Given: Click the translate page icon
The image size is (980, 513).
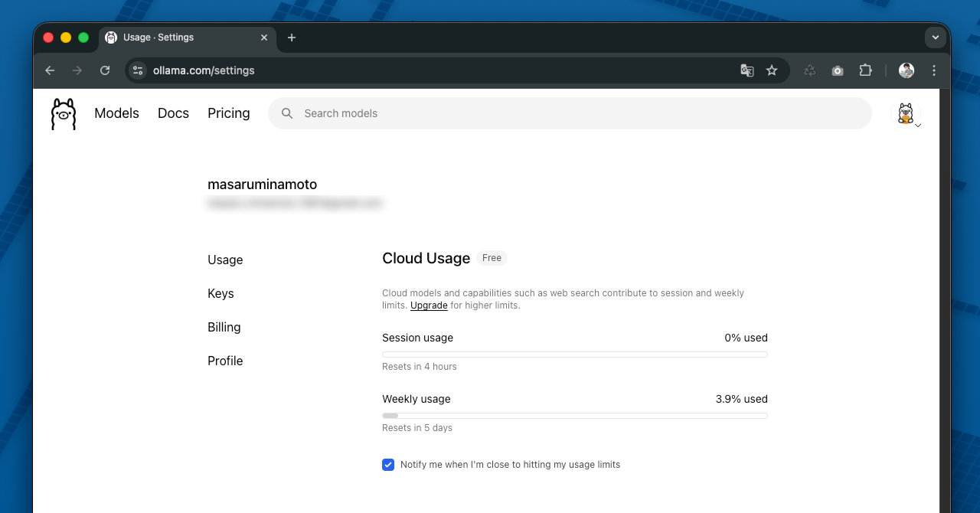Looking at the screenshot, I should point(747,70).
